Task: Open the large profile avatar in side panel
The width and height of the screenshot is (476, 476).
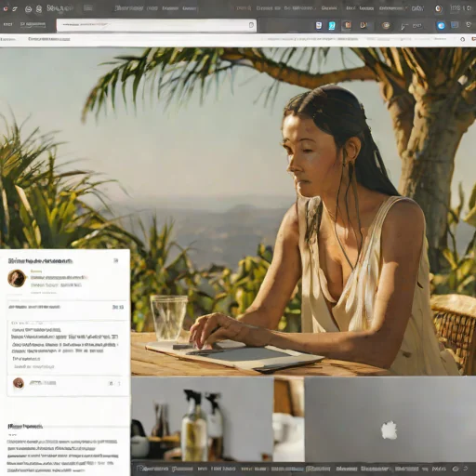Action: (x=17, y=278)
